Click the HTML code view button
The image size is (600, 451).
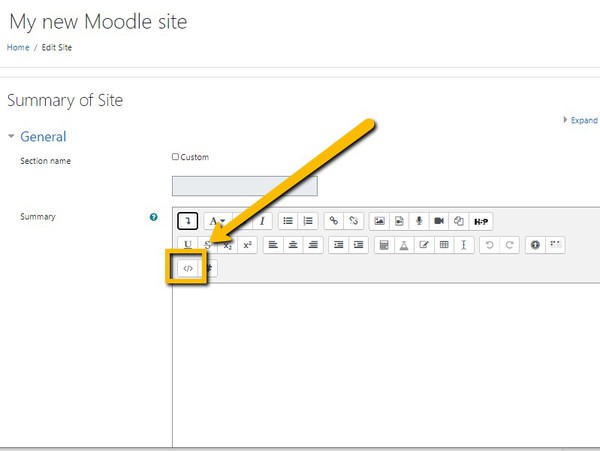[x=188, y=268]
